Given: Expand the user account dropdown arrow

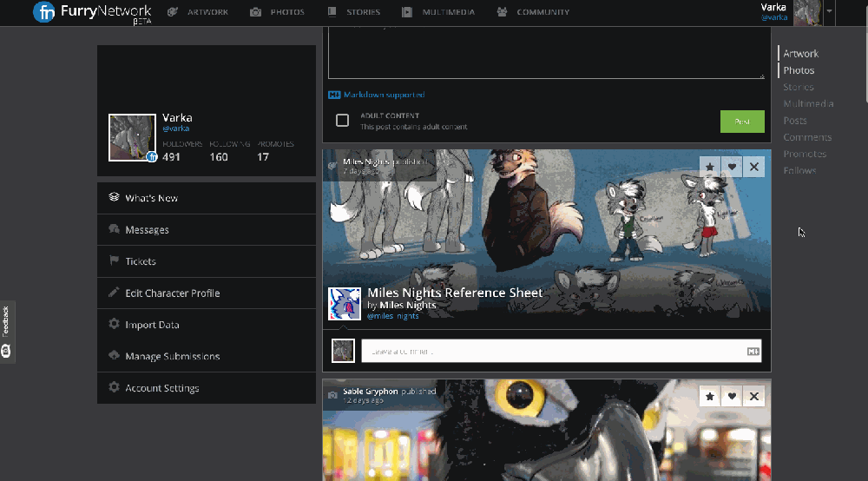Looking at the screenshot, I should pyautogui.click(x=830, y=12).
